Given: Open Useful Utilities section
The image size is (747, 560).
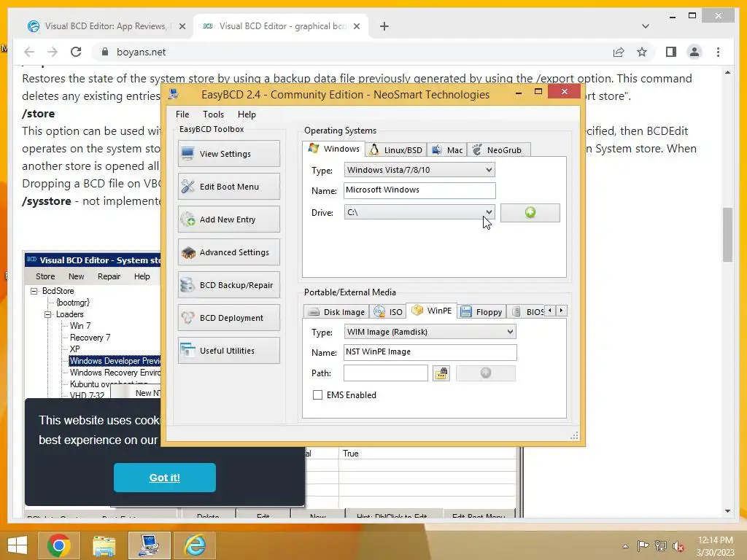Looking at the screenshot, I should 228,351.
